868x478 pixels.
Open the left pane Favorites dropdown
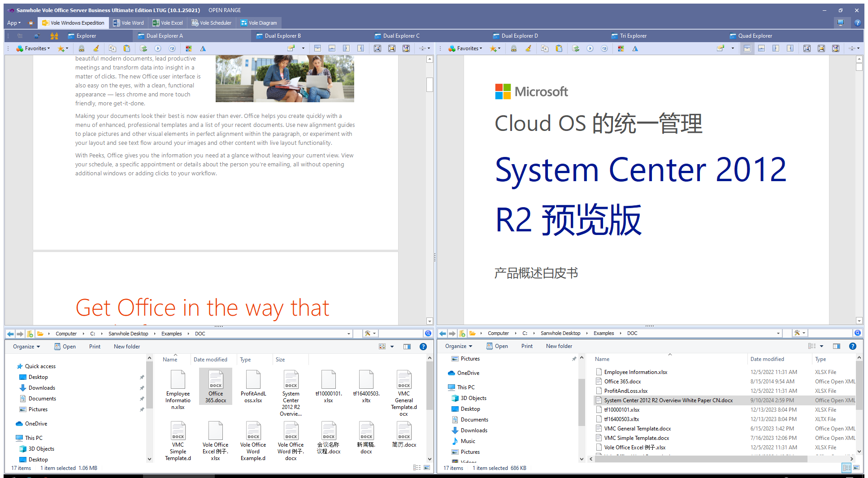click(34, 48)
